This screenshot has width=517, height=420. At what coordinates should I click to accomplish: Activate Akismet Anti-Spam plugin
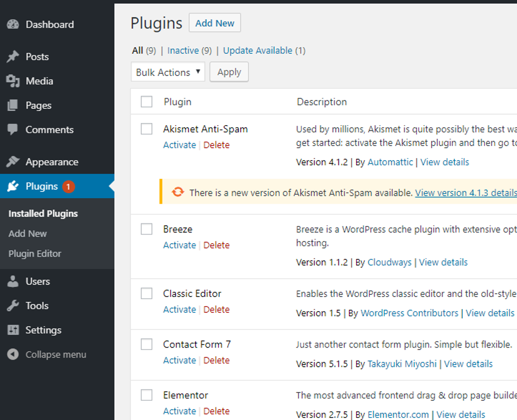[179, 145]
